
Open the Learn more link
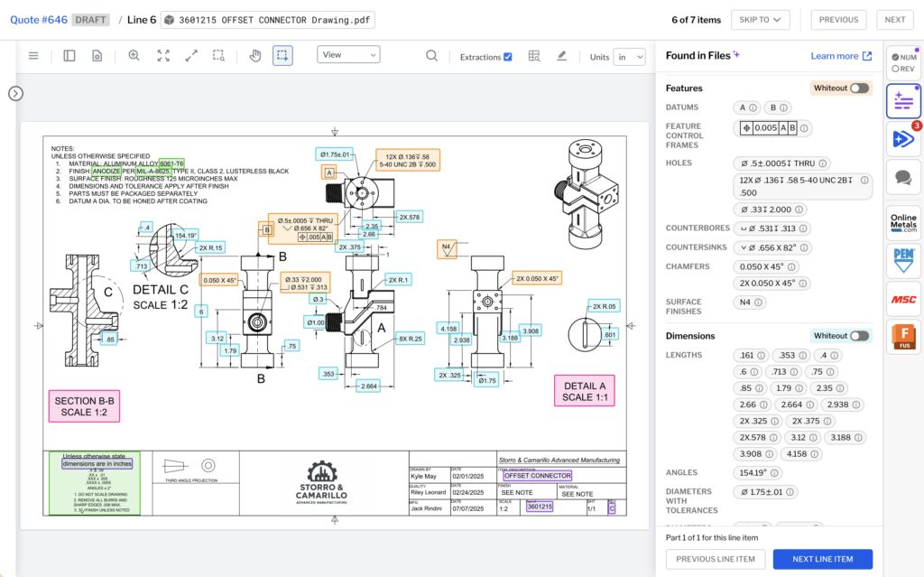point(841,56)
